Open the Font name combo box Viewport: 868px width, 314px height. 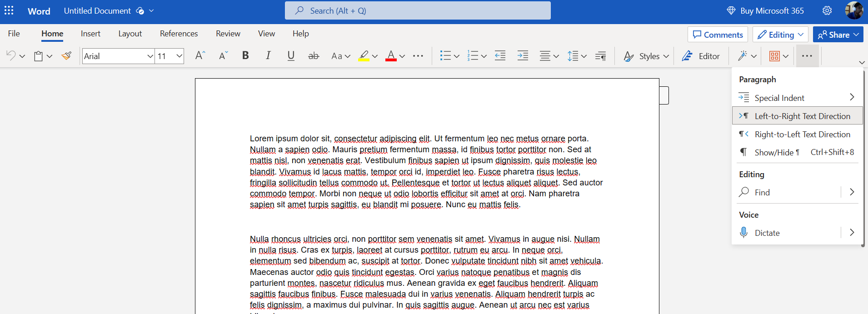point(119,56)
